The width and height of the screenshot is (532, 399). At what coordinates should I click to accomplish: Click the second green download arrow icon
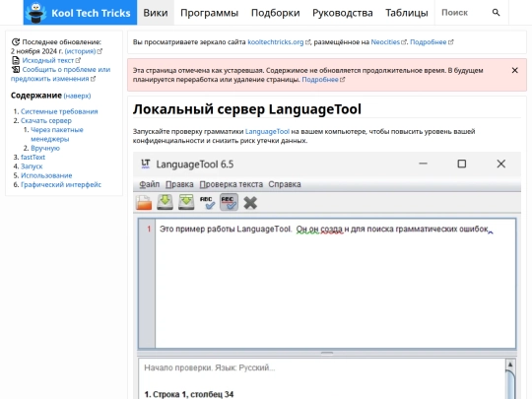click(186, 202)
